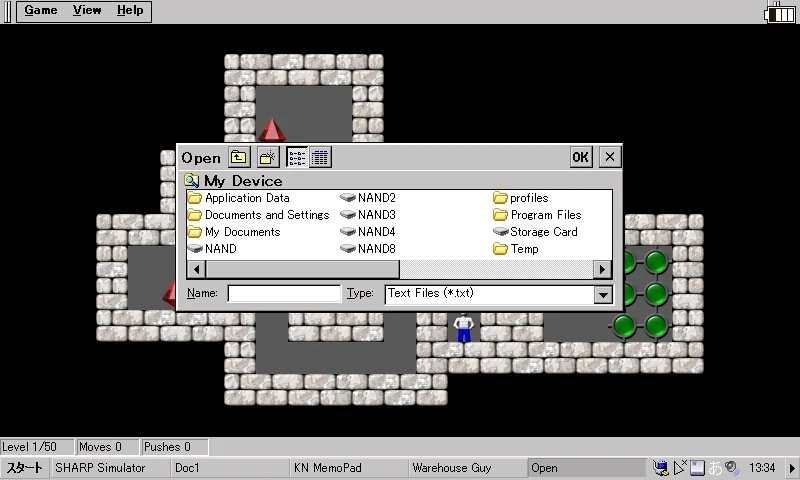Click the Moves 0 status field

point(107,447)
